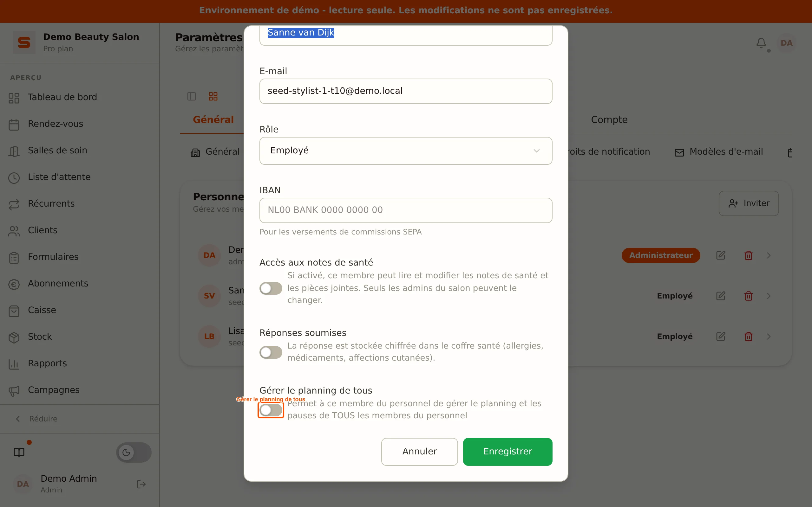
Task: Click the Enregistrer button
Action: (507, 451)
